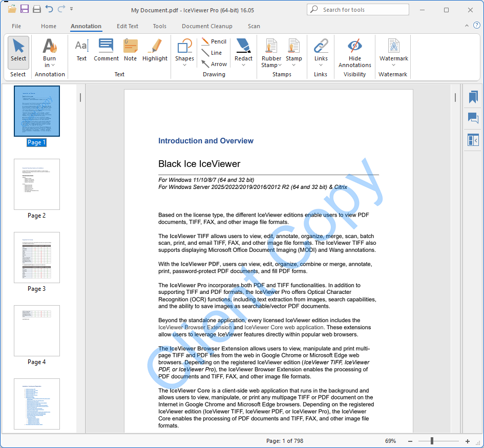The height and width of the screenshot is (448, 484).
Task: Print the document using printer icon
Action: click(37, 9)
